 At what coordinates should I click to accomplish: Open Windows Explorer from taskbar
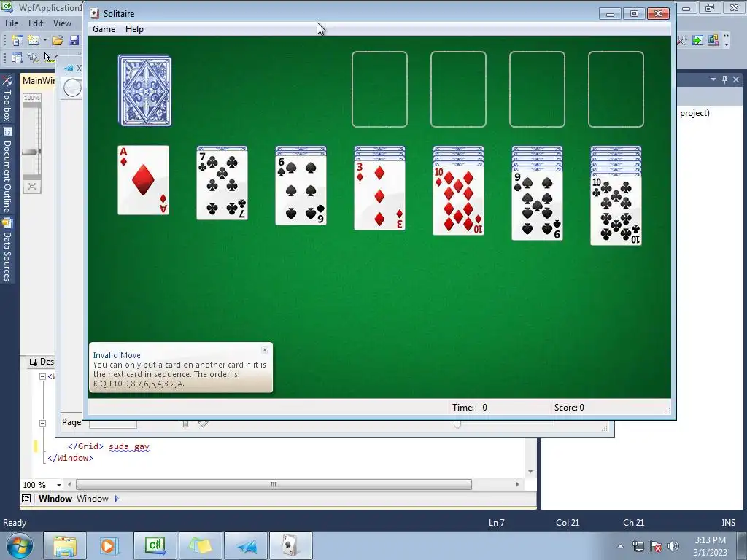65,545
